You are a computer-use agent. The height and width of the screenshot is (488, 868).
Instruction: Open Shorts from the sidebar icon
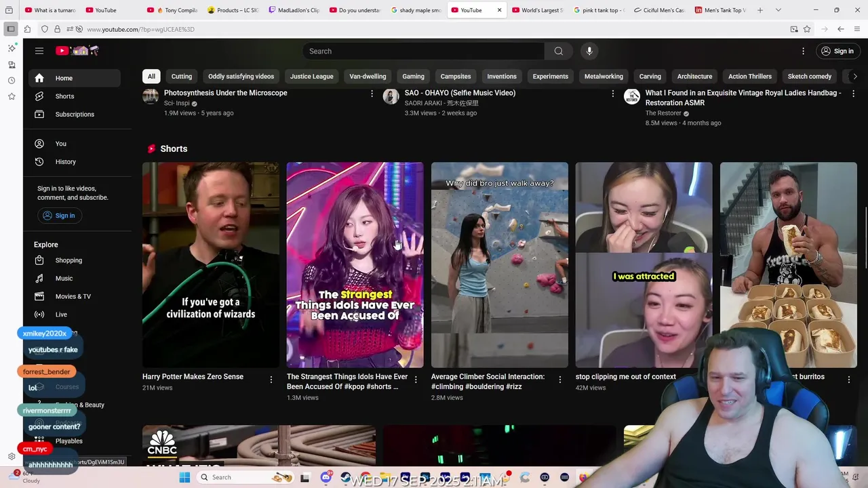[x=39, y=96]
